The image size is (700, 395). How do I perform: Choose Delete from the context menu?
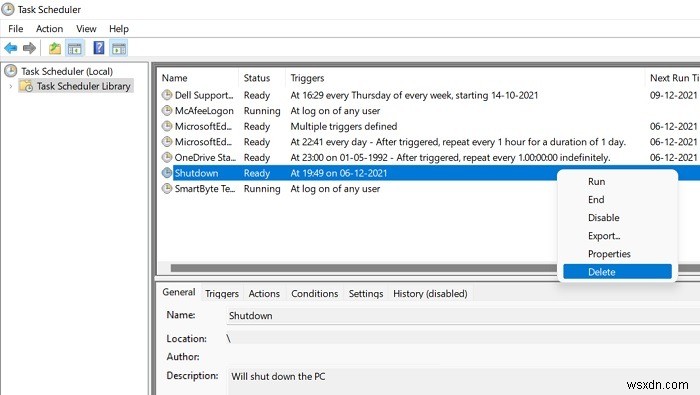[x=617, y=272]
